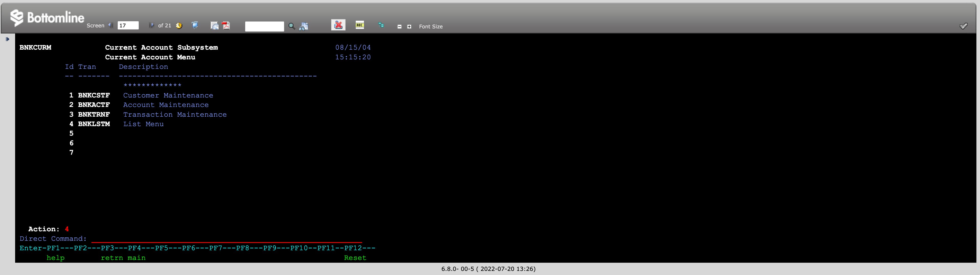Click the Bottomline logo

47,18
